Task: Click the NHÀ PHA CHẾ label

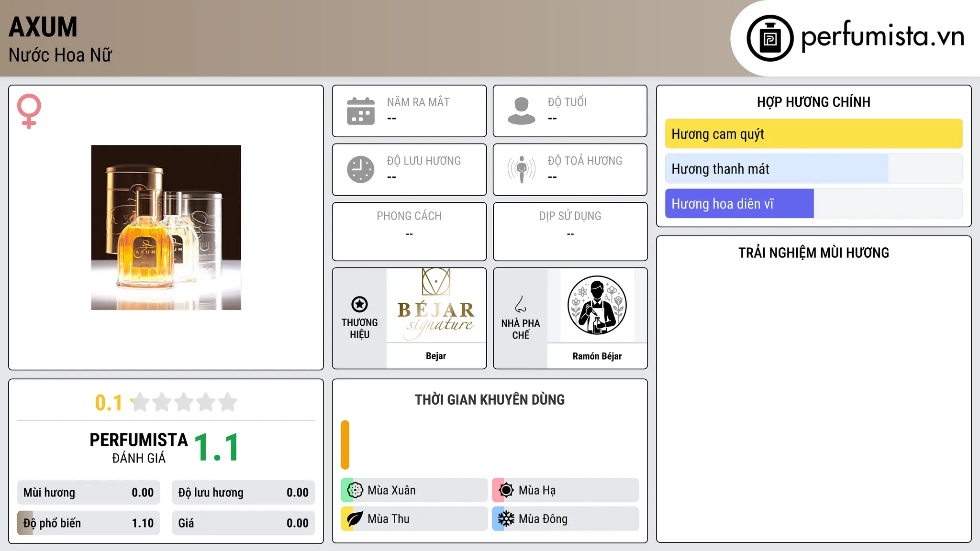Action: coord(521,329)
